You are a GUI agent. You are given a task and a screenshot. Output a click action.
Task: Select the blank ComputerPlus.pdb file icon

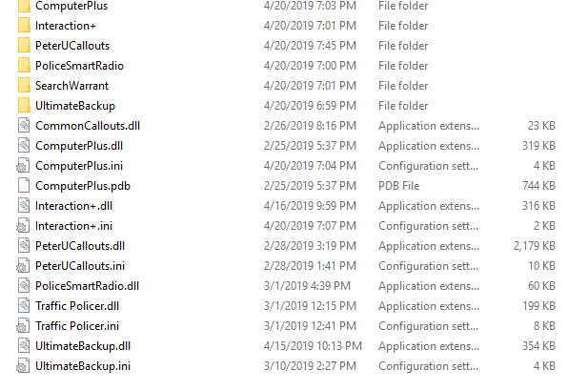pos(24,185)
